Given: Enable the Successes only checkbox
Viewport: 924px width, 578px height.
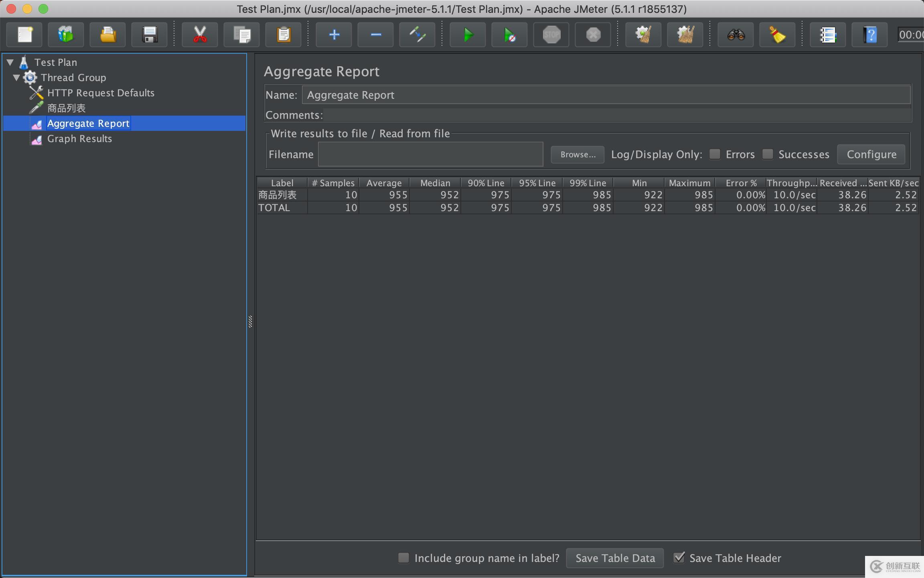Looking at the screenshot, I should [767, 154].
